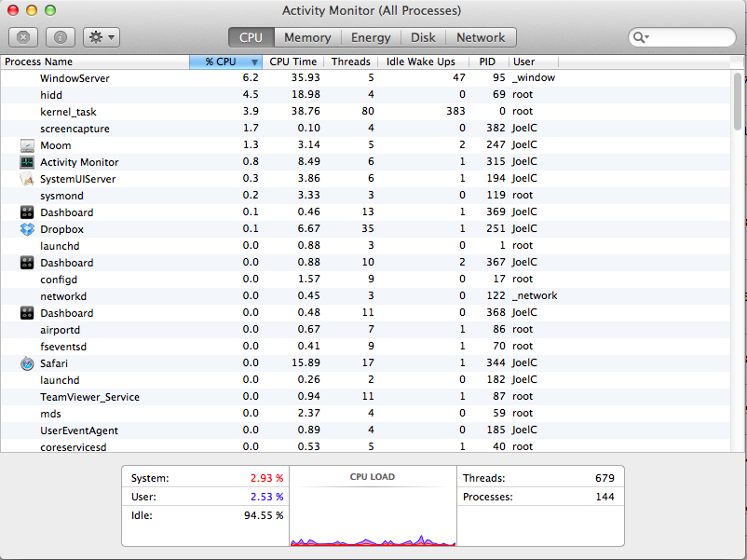Select the hidd process

[x=51, y=95]
